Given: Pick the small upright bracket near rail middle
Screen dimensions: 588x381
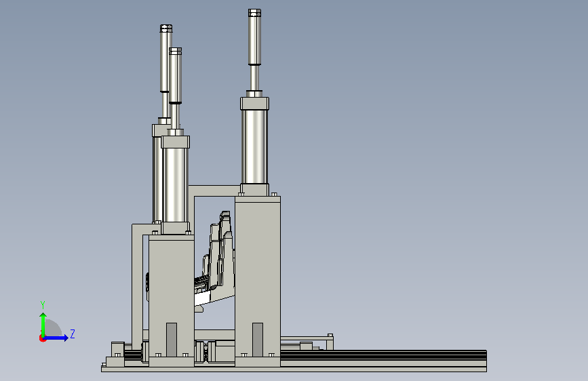Looking at the screenshot, I should point(330,342).
